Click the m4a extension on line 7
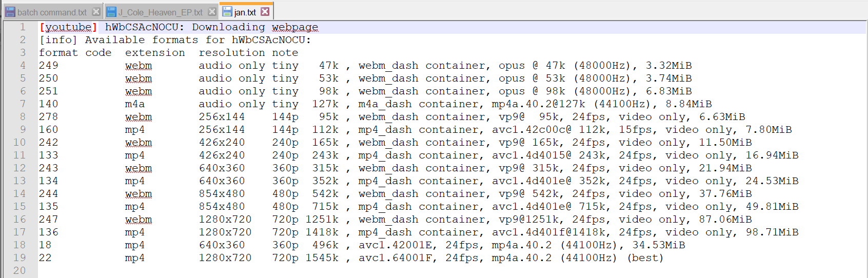 135,104
